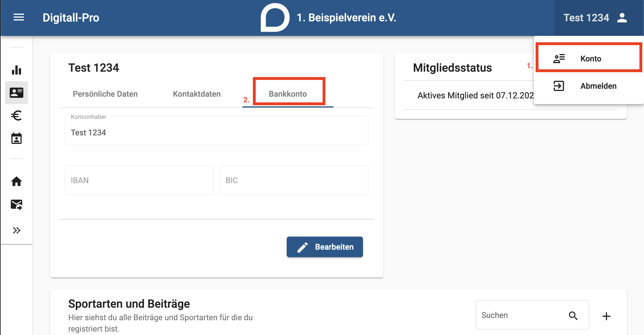Switch to the Kontaktdaten tab

tap(197, 94)
